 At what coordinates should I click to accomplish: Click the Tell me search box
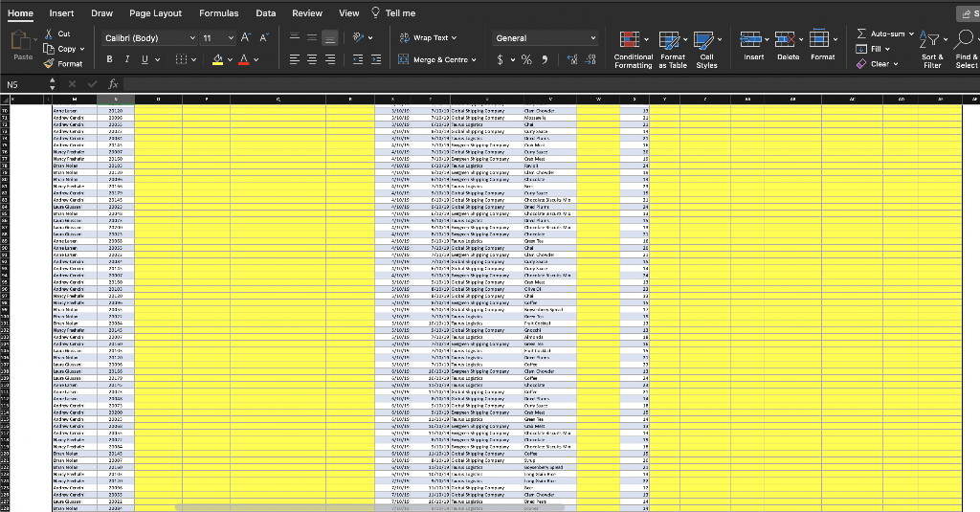tap(393, 12)
